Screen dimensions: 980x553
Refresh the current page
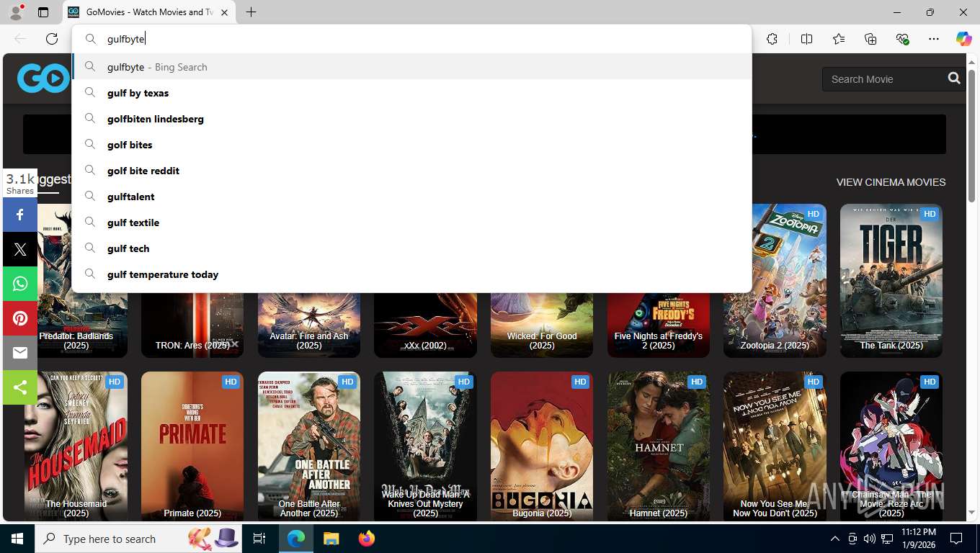click(x=52, y=39)
